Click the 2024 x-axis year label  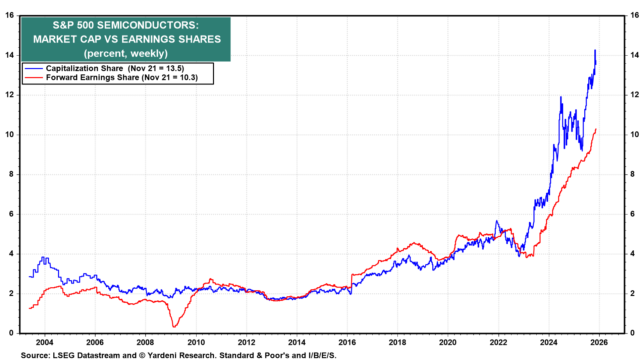coord(549,343)
